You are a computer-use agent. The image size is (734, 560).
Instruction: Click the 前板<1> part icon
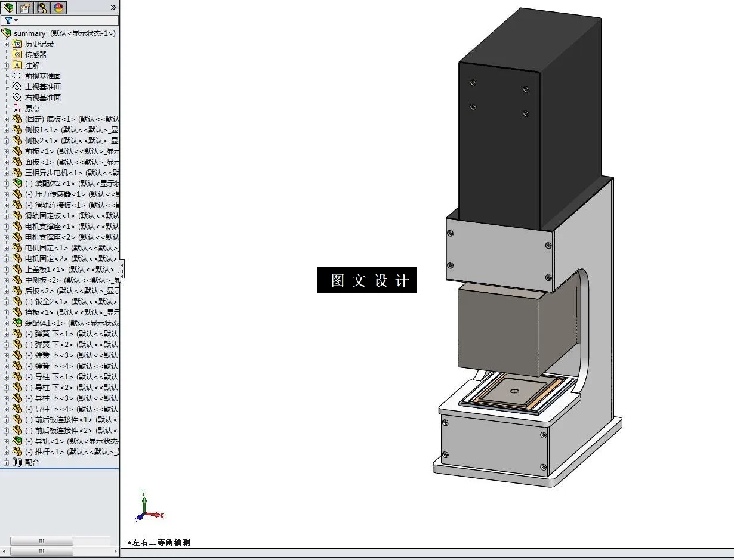[x=17, y=151]
